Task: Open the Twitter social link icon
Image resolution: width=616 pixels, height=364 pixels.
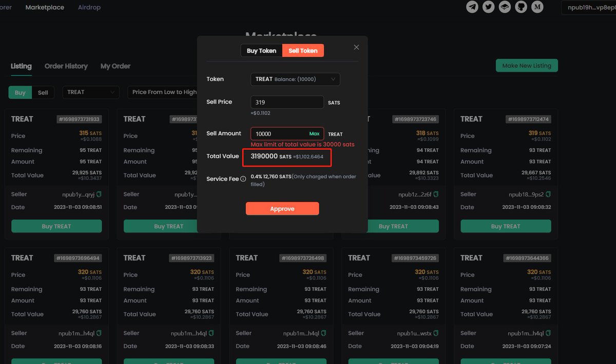Action: click(x=489, y=7)
